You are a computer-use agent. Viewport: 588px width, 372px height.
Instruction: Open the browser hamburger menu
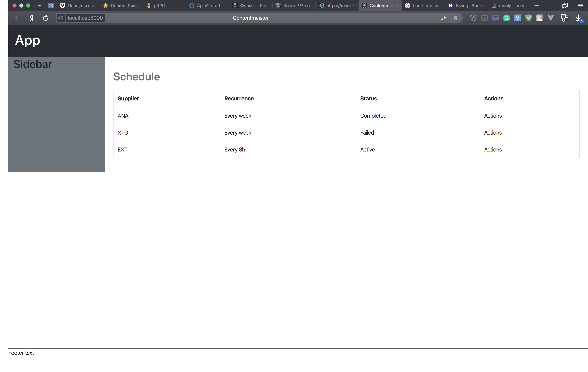[580, 5]
